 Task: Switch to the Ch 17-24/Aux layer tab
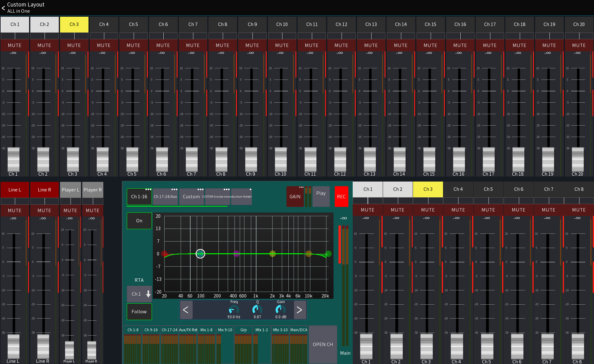pos(165,196)
